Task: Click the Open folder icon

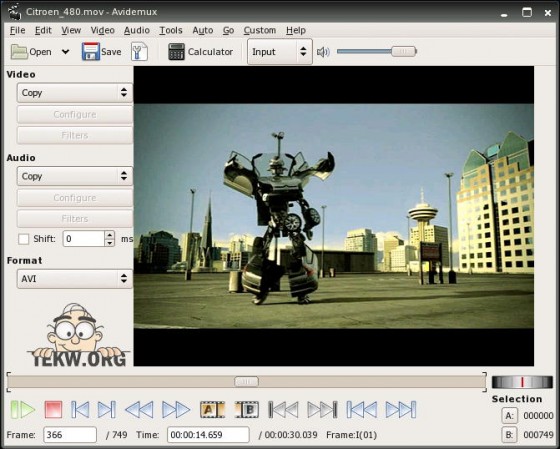Action: (x=19, y=52)
